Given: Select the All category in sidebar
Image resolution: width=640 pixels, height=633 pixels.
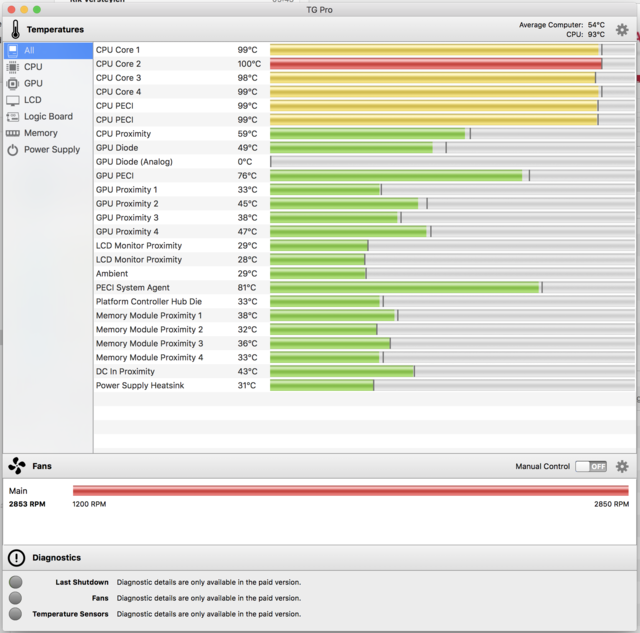Looking at the screenshot, I should (49, 51).
